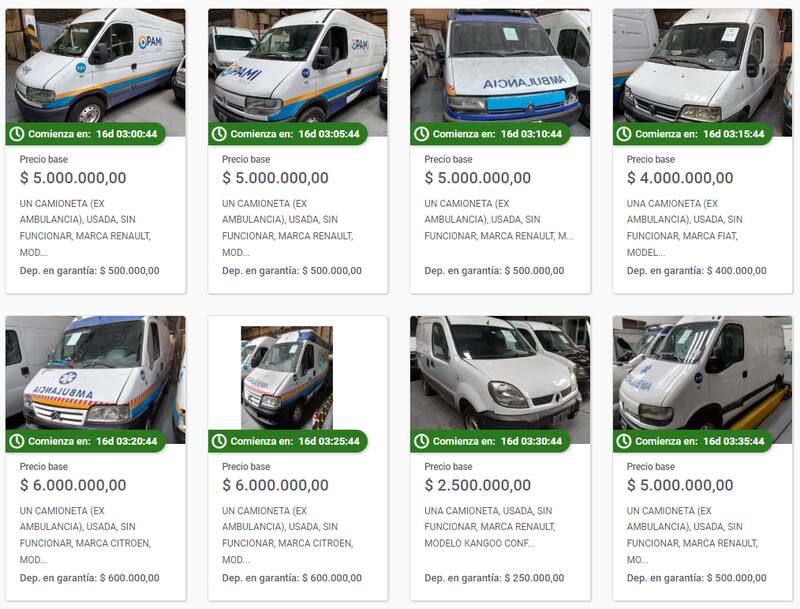This screenshot has width=800, height=609.
Task: Open the small portrait Citroen ambulance photo
Action: coord(287,378)
